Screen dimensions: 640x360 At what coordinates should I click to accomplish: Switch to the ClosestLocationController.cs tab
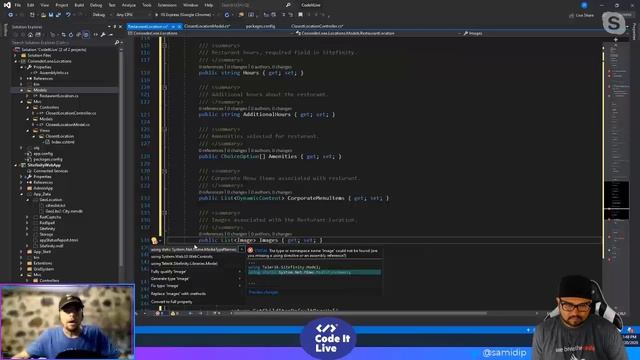pos(317,26)
